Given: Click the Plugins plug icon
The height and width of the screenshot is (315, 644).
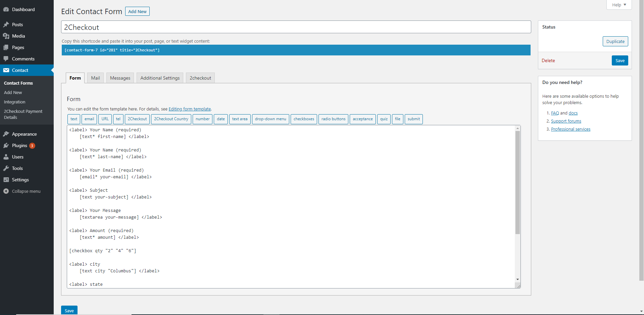Looking at the screenshot, I should click(6, 145).
